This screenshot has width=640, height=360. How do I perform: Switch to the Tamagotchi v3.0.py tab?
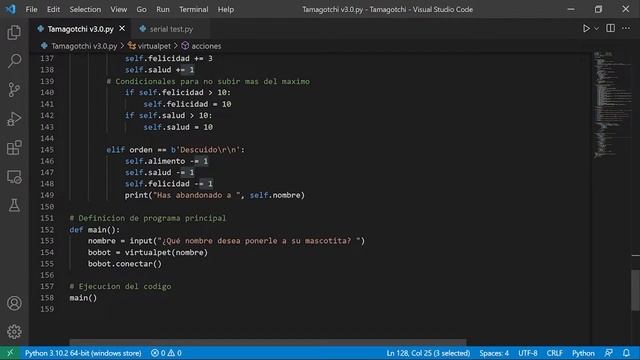click(x=80, y=29)
